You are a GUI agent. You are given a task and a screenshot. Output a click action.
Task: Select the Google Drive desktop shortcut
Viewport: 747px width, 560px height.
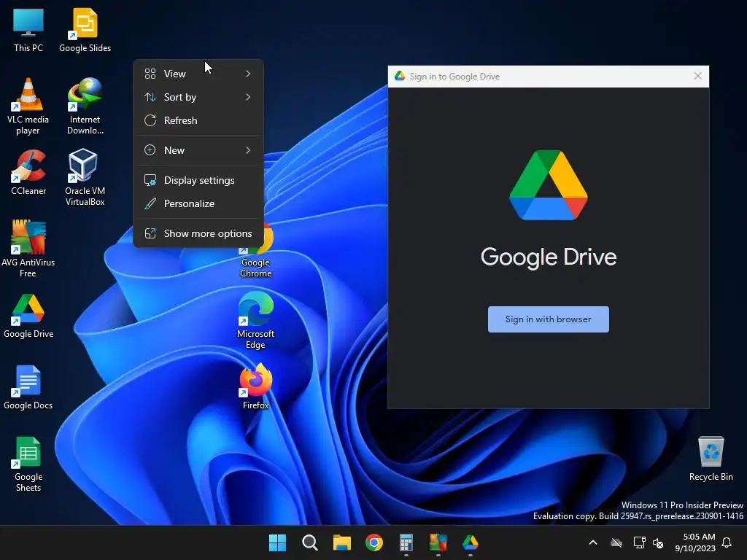coord(28,315)
